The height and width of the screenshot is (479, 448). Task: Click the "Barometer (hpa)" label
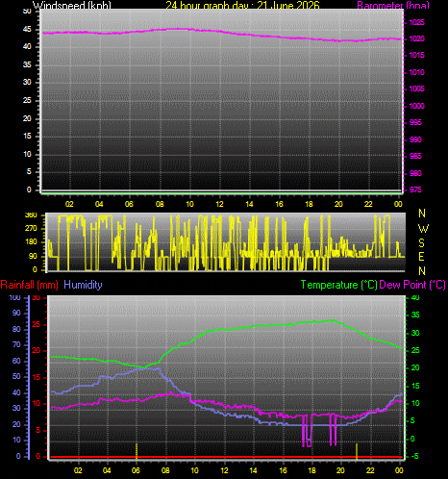(393, 5)
